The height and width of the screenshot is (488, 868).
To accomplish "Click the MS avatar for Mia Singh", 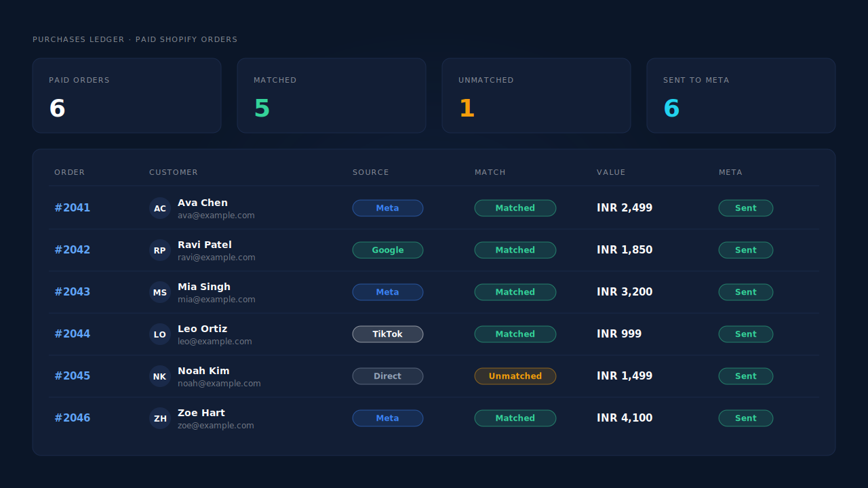I will 160,292.
